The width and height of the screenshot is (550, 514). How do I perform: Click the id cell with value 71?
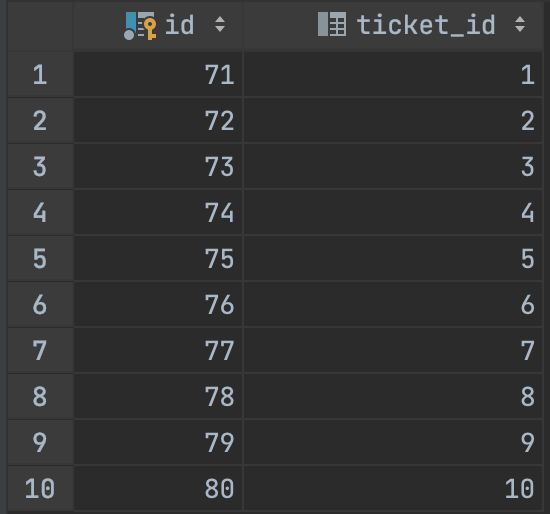(158, 74)
